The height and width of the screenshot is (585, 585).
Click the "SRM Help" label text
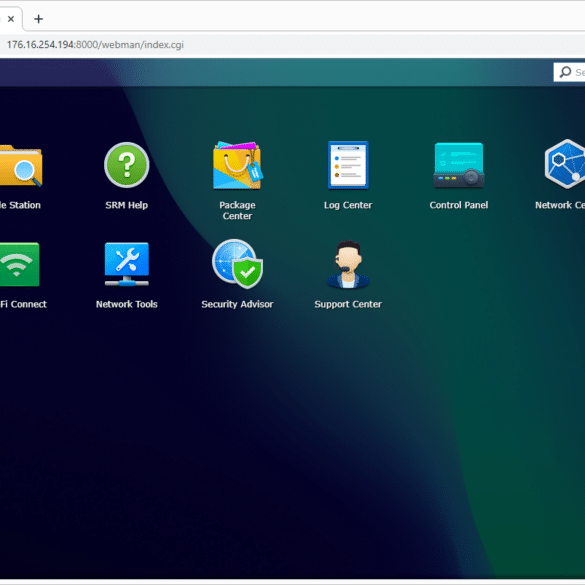pyautogui.click(x=126, y=205)
